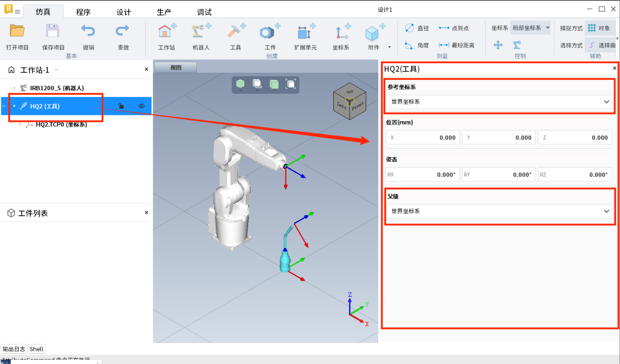Click the position X input field

pyautogui.click(x=423, y=137)
